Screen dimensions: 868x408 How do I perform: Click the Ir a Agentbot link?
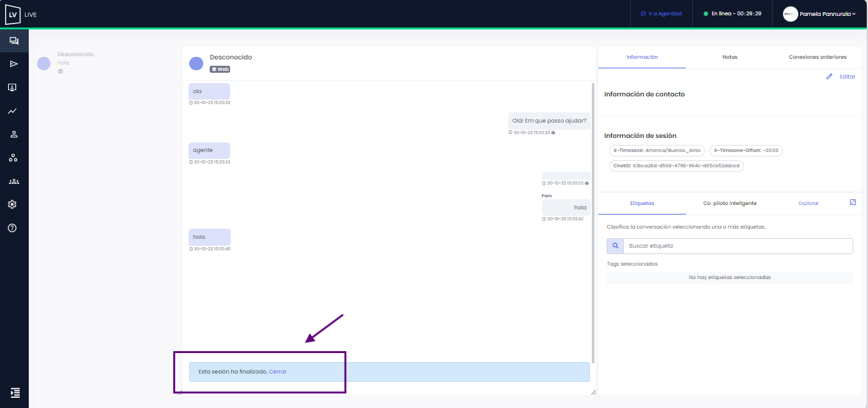[665, 13]
